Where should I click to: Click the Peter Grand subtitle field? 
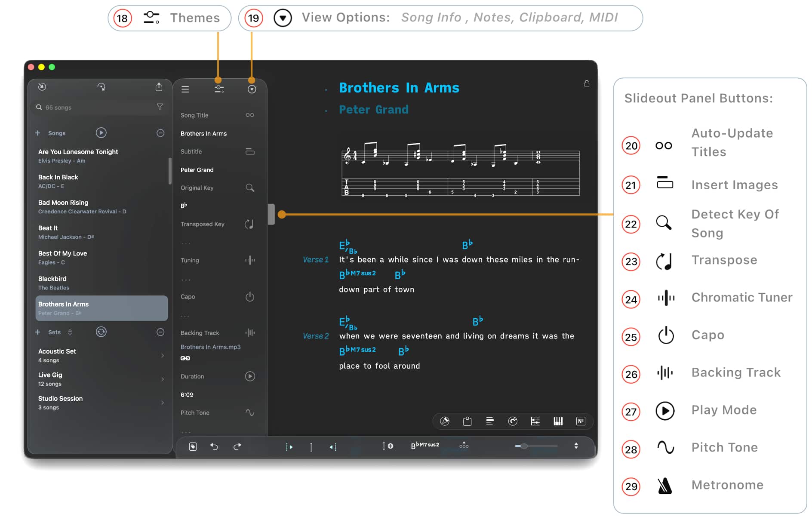tap(197, 170)
